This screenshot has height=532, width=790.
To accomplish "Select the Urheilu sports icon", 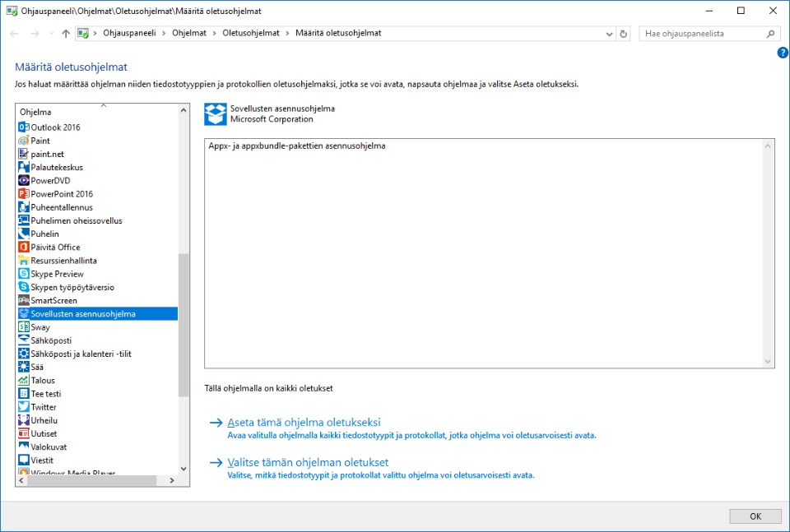I will pos(23,420).
